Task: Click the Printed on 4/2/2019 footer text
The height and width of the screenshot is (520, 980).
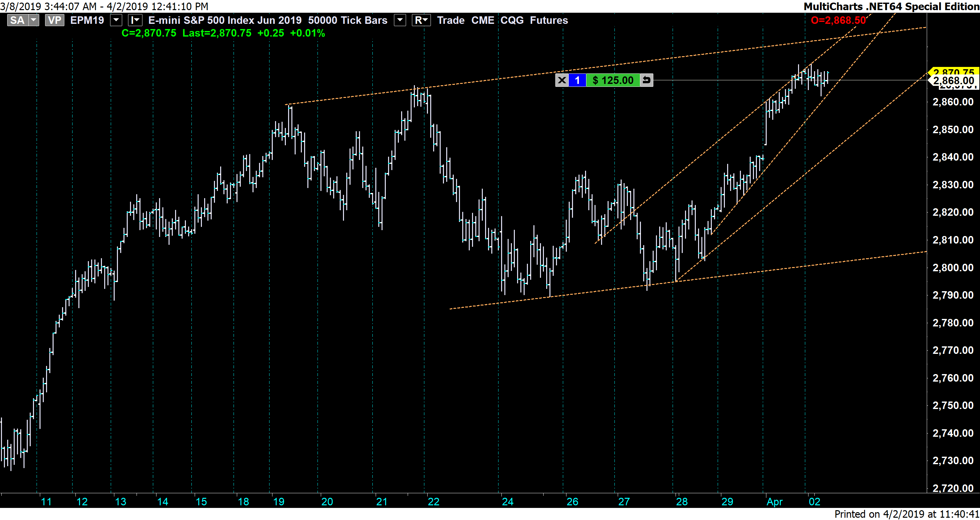Action: [x=907, y=514]
